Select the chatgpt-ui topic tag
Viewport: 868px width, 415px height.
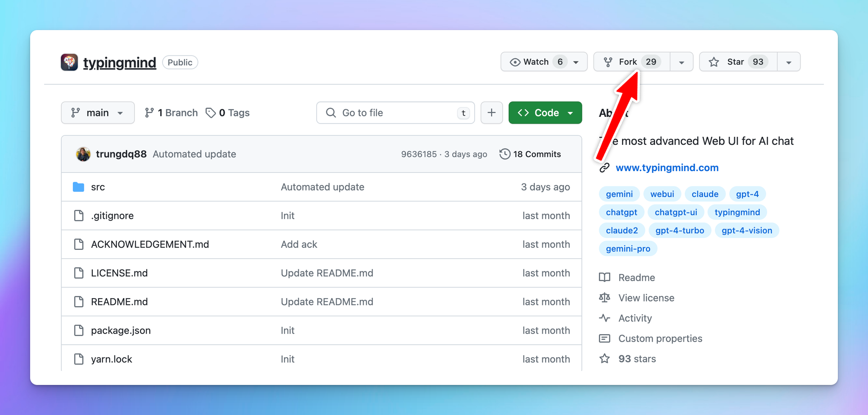[x=676, y=212]
